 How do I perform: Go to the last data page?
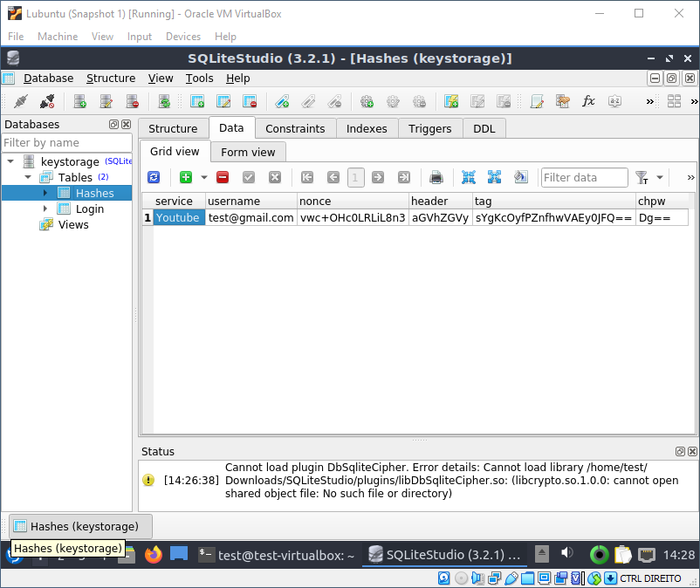click(404, 178)
